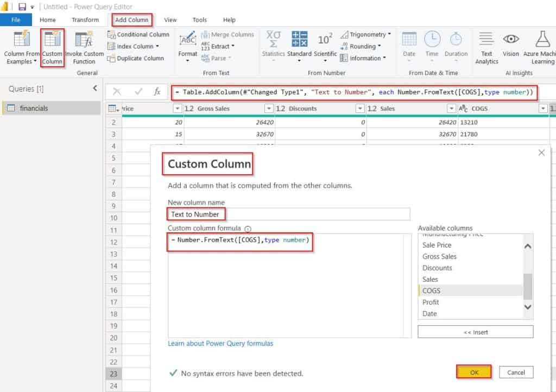The width and height of the screenshot is (556, 392).
Task: Click the << Insert button
Action: [x=476, y=332]
